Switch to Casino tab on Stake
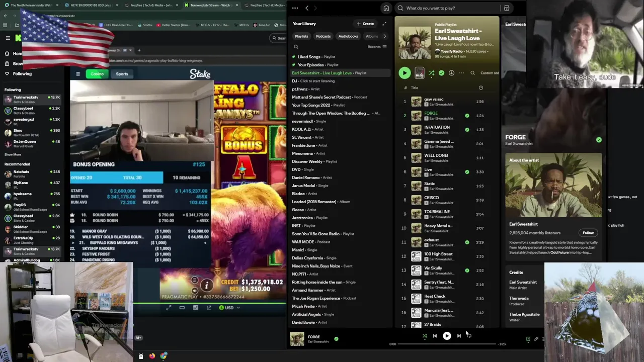The image size is (644, 362). (x=97, y=74)
